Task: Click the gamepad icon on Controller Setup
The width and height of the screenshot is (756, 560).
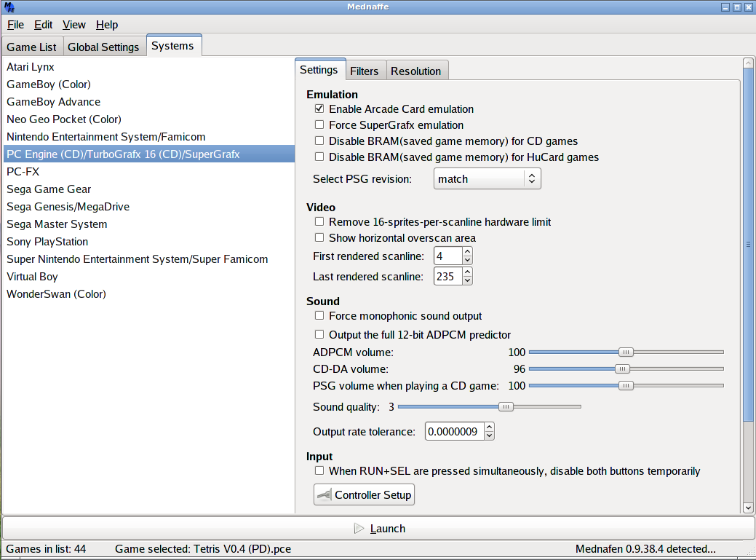Action: point(325,495)
